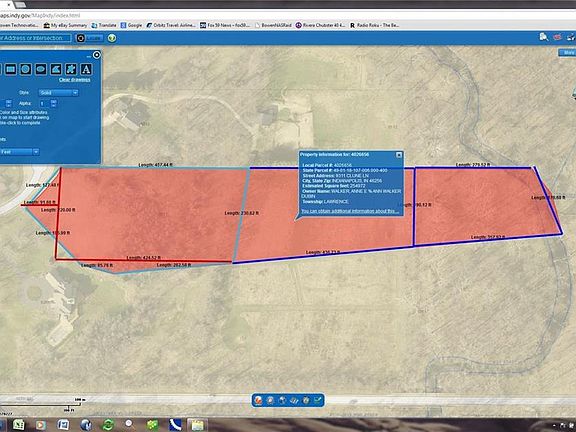Click the red globe icon in bottom toolbar
The width and height of the screenshot is (576, 432).
tap(258, 400)
